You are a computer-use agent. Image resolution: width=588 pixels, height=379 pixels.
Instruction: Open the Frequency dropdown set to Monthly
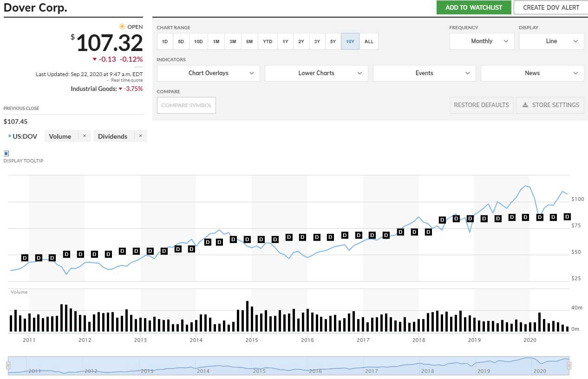tap(482, 41)
